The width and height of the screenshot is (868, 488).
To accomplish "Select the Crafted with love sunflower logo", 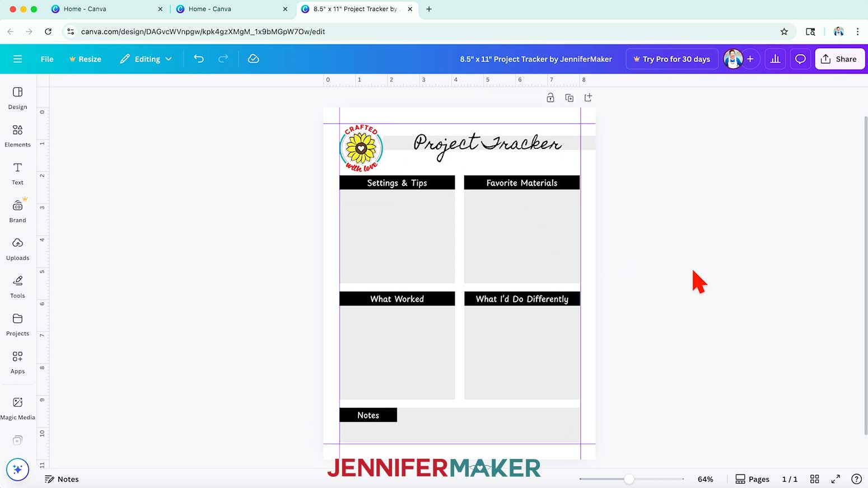I will point(361,148).
